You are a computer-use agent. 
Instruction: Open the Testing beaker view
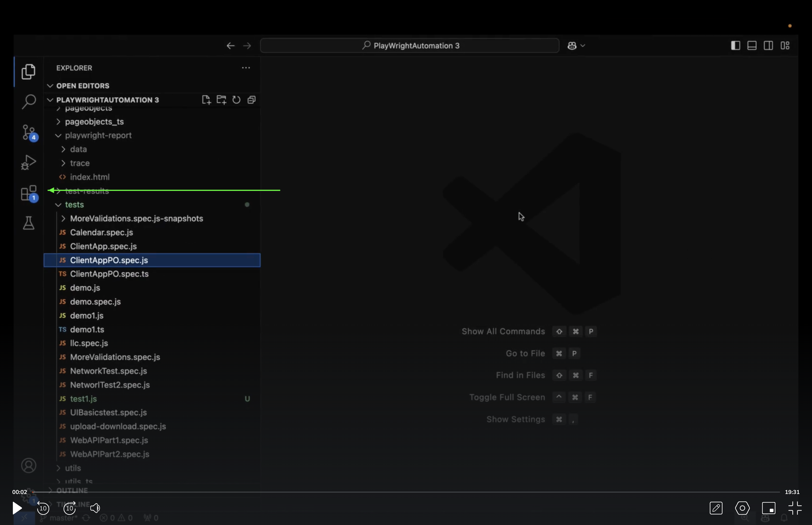[x=29, y=223]
